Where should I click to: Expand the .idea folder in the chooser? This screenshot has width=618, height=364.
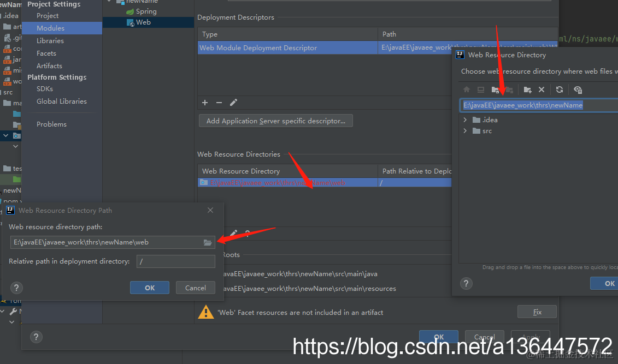[x=465, y=120]
